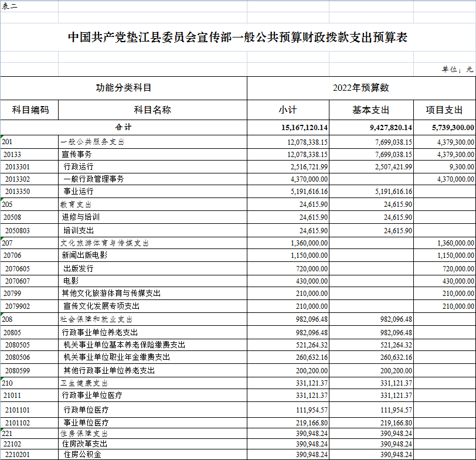This screenshot has width=476, height=460.
Task: Select 文化旅游体育与传媒支出 category cell
Action: coord(152,243)
